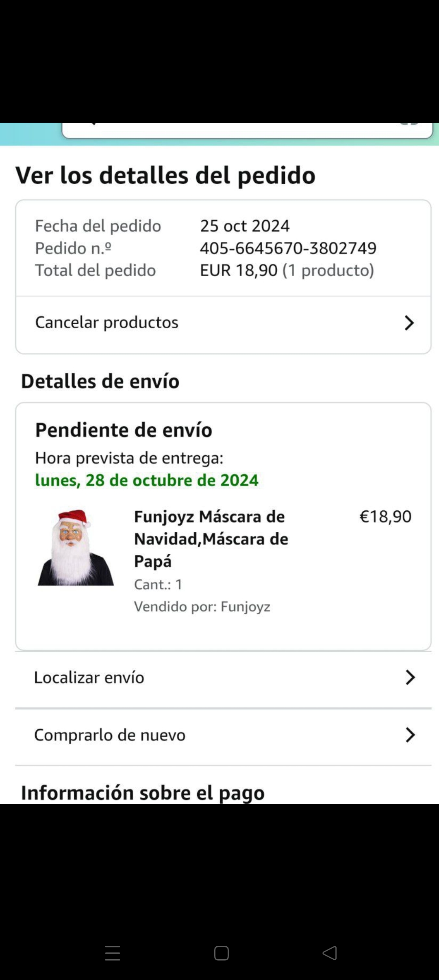Tap the chevron arrow beside Localizar envío
439x980 pixels.
pyautogui.click(x=410, y=677)
